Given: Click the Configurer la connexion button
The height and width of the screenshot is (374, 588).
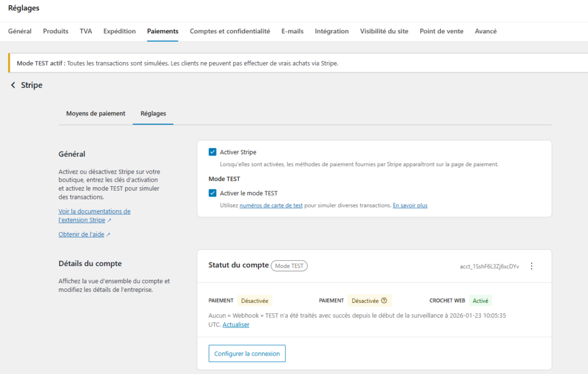Looking at the screenshot, I should click(x=247, y=353).
